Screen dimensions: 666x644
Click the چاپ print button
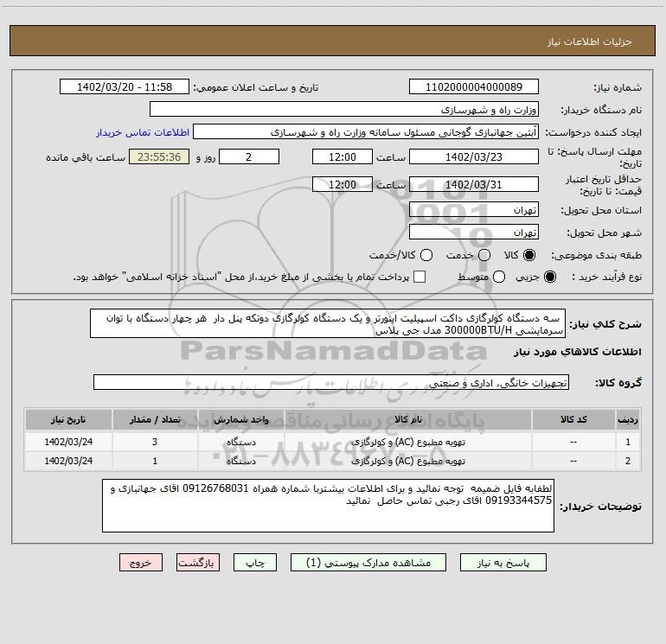[255, 563]
